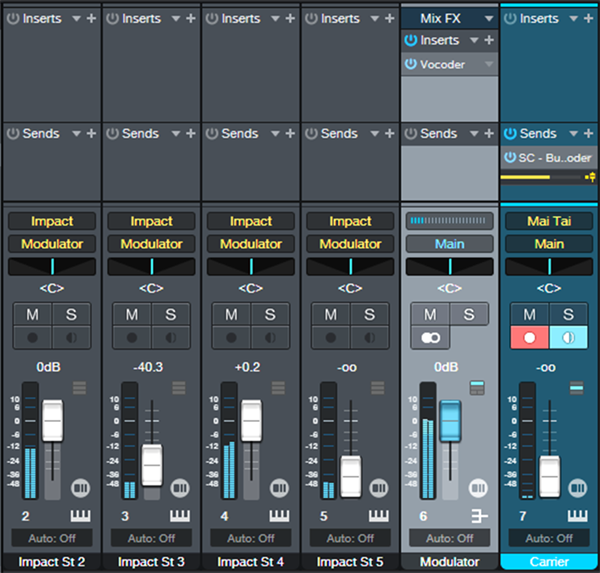The image size is (600, 573).
Task: Open Inserts dropdown arrow on Impact St 3
Action: tap(176, 18)
